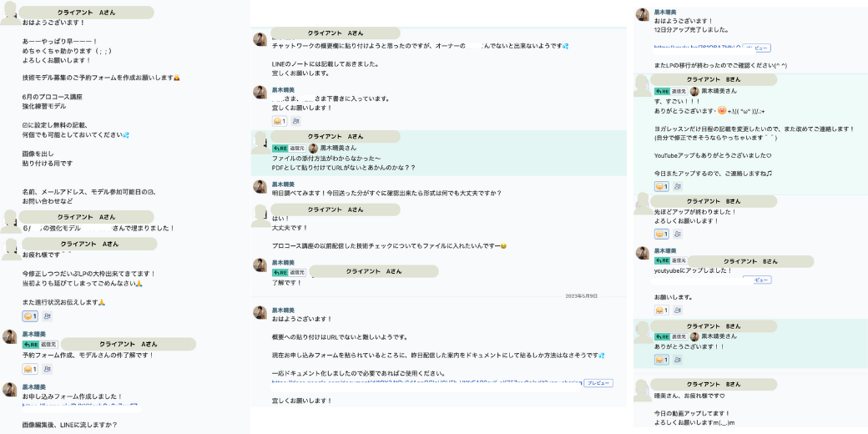Screen dimensions: 868x434
Task: Click 黒木晴美 sender name on 概要への貼り付け message
Action: [283, 310]
